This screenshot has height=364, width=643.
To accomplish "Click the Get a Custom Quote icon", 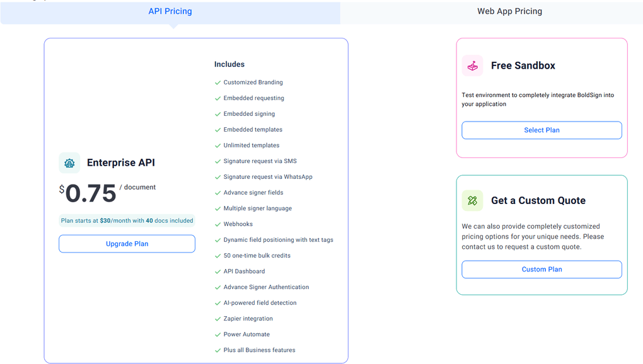I will [473, 200].
